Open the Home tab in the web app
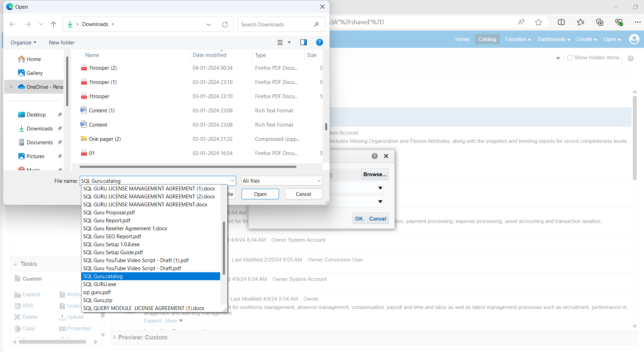 462,39
